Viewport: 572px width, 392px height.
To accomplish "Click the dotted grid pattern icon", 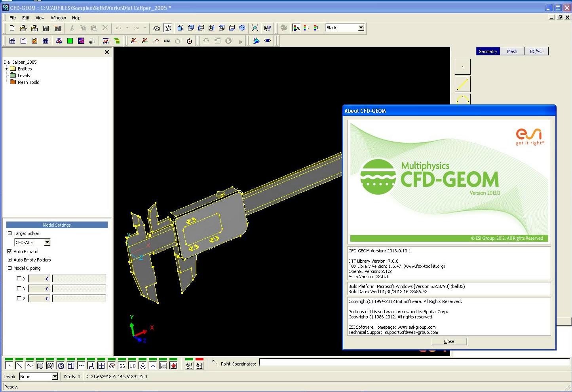I will pyautogui.click(x=92, y=41).
